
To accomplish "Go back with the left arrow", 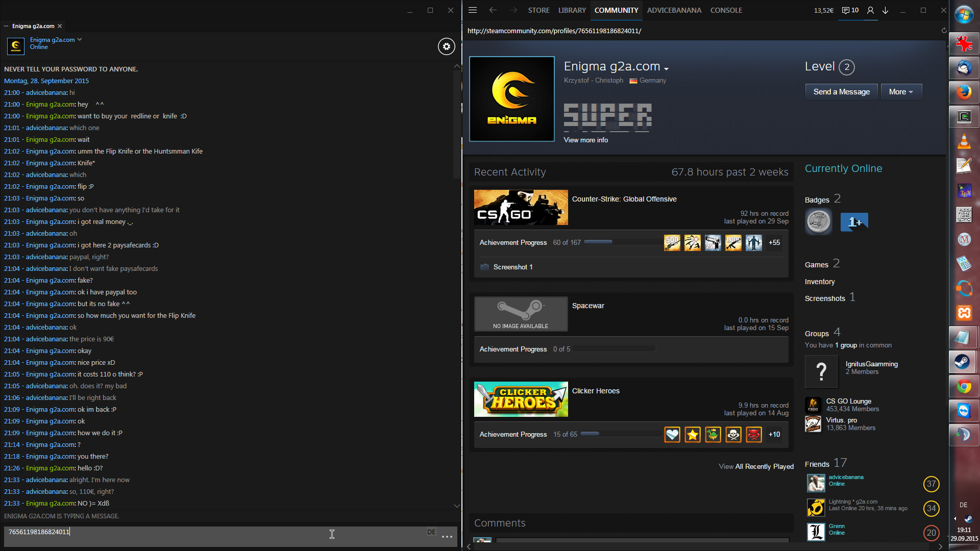I will click(x=493, y=10).
